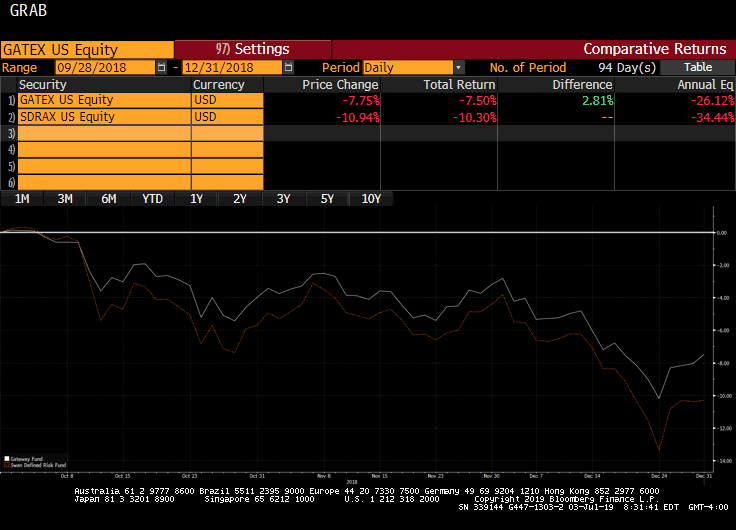Select row 1 security GATEX US Equity
The image size is (736, 530).
(104, 100)
